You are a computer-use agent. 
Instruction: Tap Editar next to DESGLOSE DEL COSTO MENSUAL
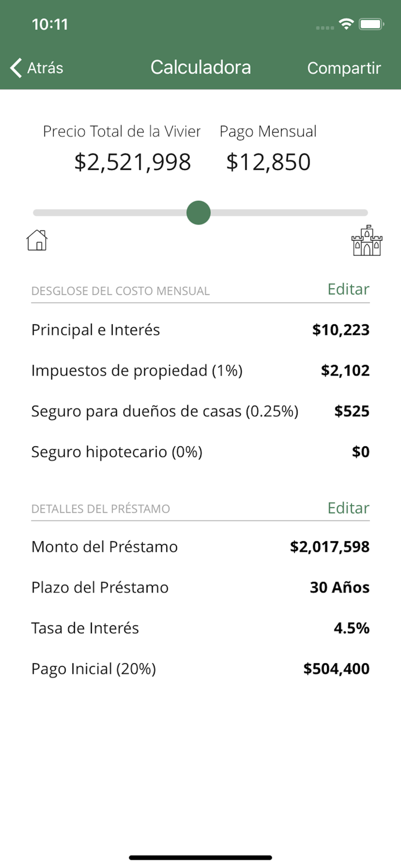coord(348,289)
